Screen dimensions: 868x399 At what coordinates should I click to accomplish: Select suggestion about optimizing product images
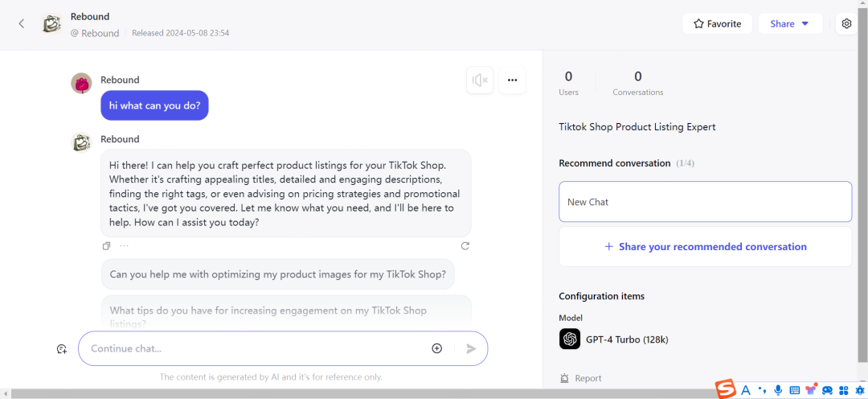pos(278,274)
